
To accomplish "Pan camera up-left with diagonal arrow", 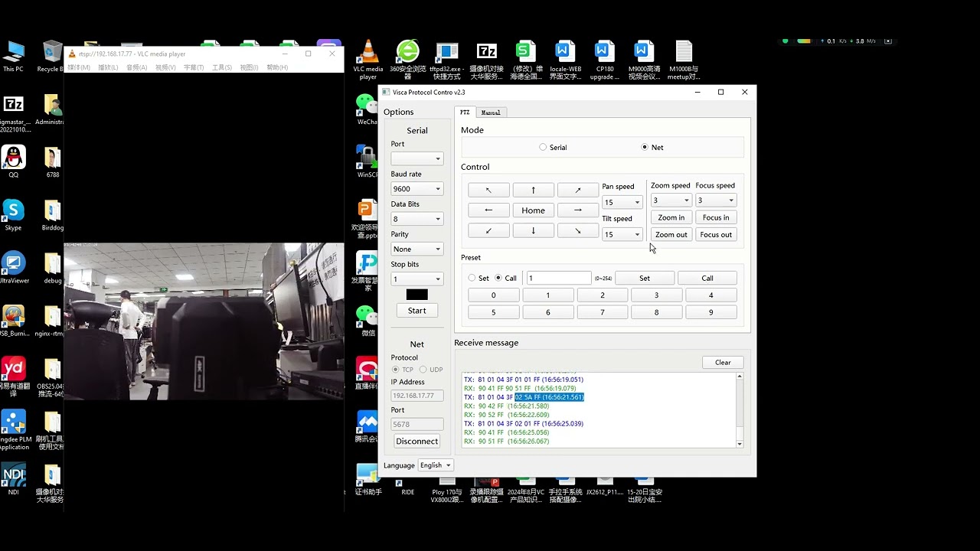I will point(488,190).
